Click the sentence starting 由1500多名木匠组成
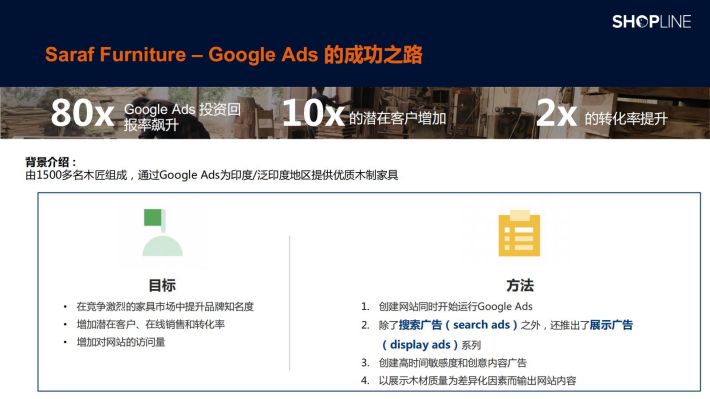The width and height of the screenshot is (710, 399). coord(211,175)
